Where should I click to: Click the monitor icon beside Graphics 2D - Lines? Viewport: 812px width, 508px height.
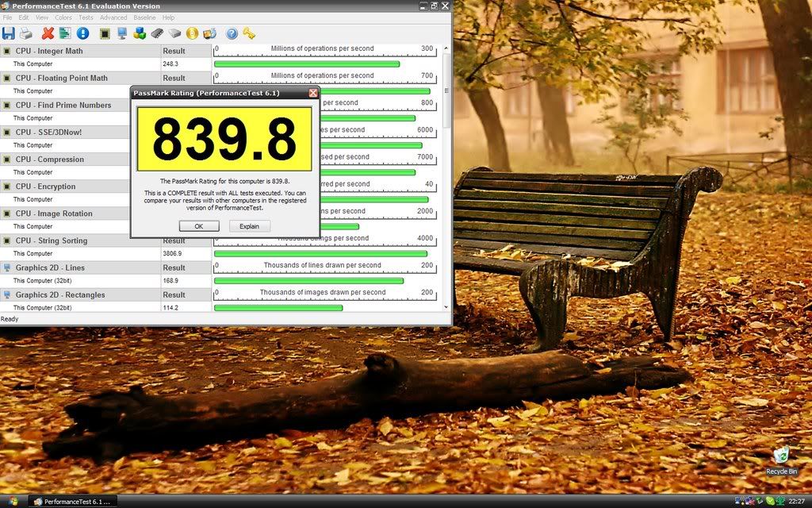tap(6, 267)
